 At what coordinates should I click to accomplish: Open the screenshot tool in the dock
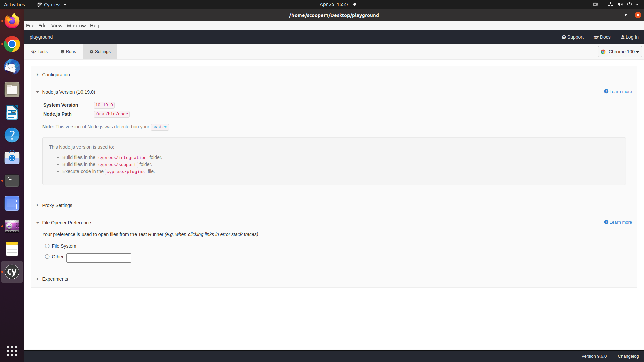coord(12,203)
